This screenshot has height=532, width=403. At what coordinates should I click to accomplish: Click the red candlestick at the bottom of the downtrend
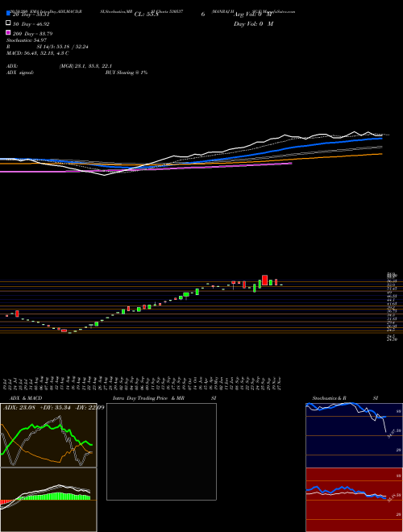pos(64,330)
